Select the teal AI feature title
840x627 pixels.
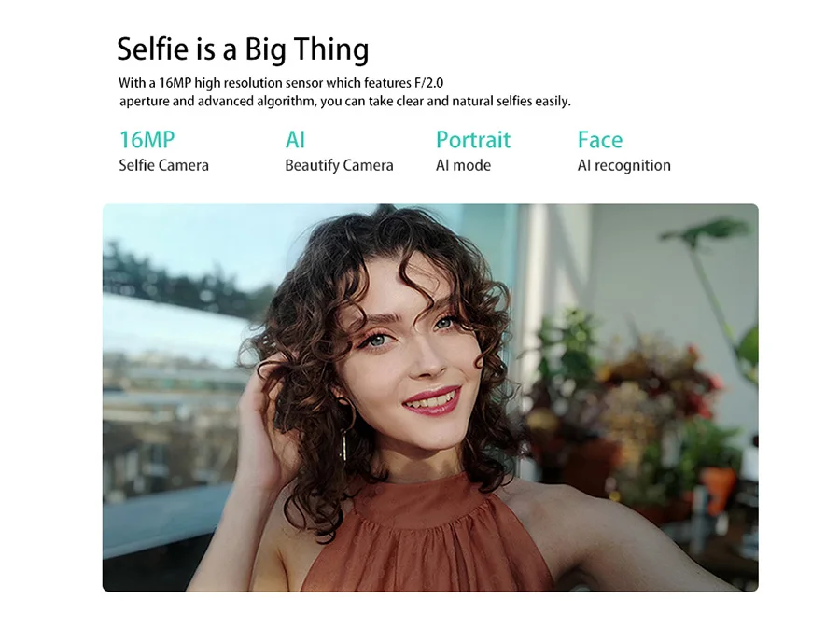pyautogui.click(x=295, y=140)
